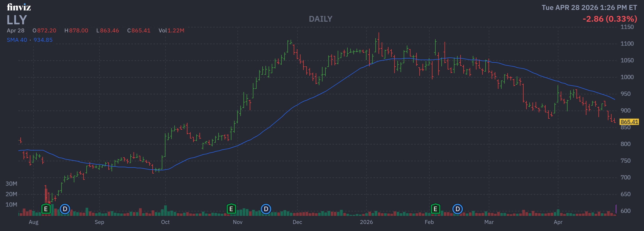The image size is (644, 231).
Task: Click the purple marker at right volume edge
Action: tap(616, 209)
